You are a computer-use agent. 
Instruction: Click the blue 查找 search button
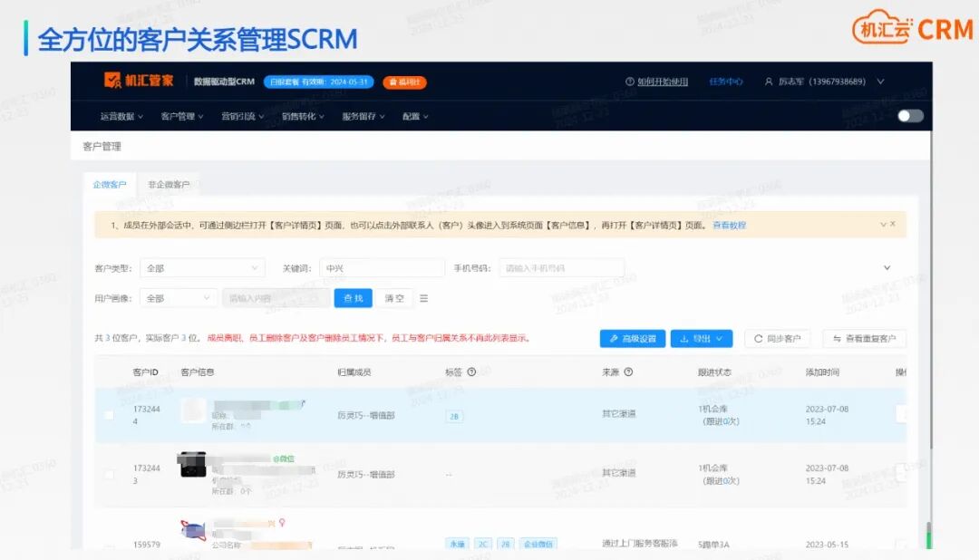pyautogui.click(x=353, y=298)
